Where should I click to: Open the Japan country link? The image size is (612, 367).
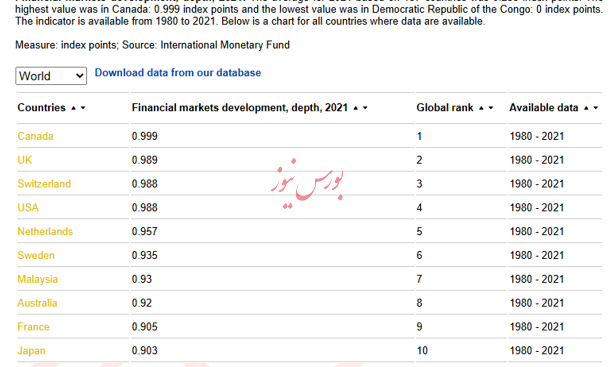[31, 351]
